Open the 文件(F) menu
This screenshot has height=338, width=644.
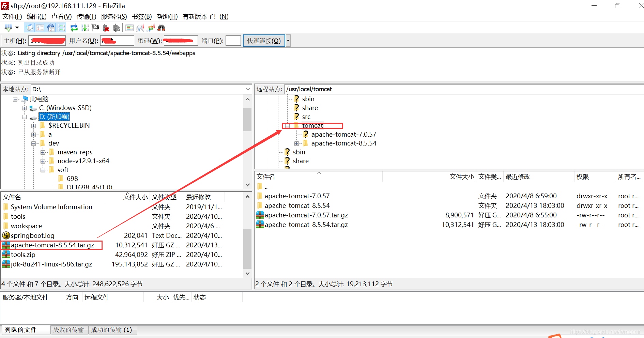(x=12, y=16)
